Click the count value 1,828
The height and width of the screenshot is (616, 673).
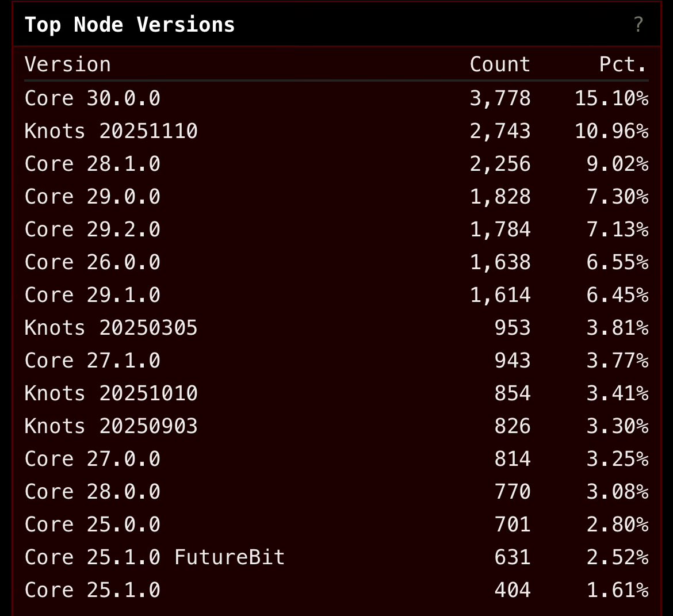click(500, 197)
